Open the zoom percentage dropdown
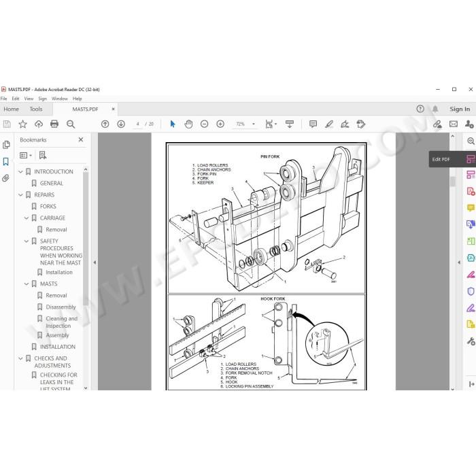 pyautogui.click(x=254, y=124)
